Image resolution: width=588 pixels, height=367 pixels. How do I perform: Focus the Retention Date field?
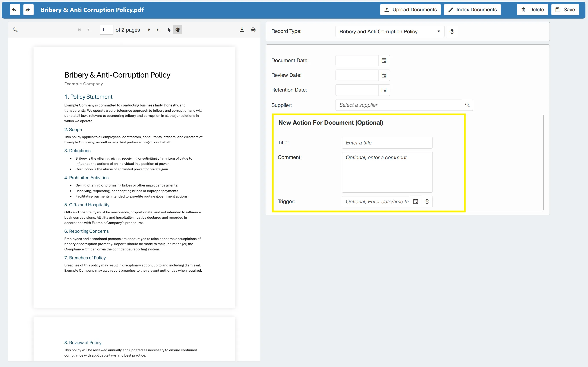pos(357,90)
